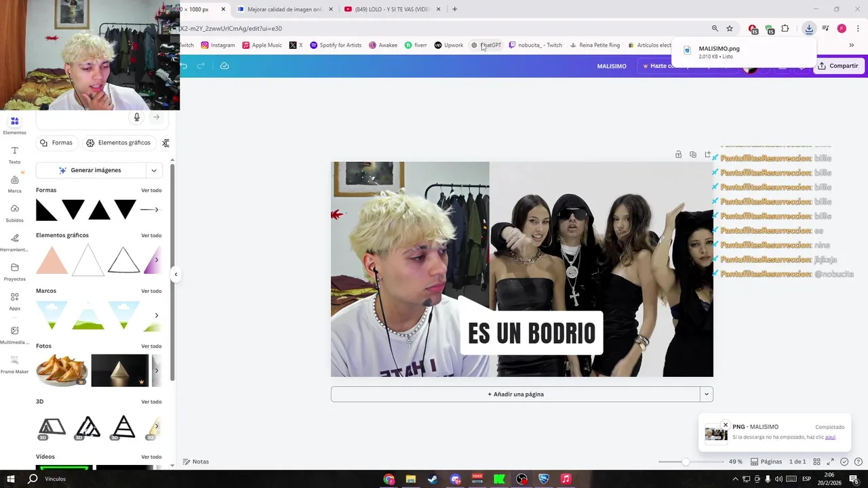Open a new browser tab
The height and width of the screenshot is (488, 868).
click(x=454, y=9)
